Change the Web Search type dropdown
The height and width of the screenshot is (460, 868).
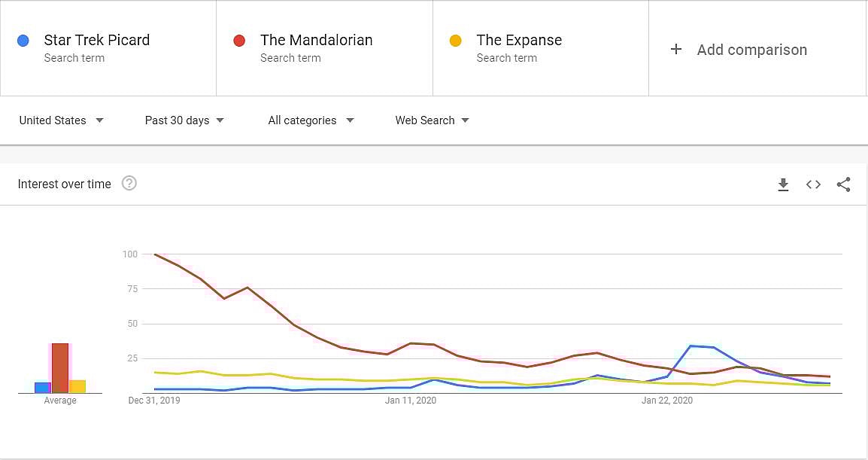pos(432,120)
